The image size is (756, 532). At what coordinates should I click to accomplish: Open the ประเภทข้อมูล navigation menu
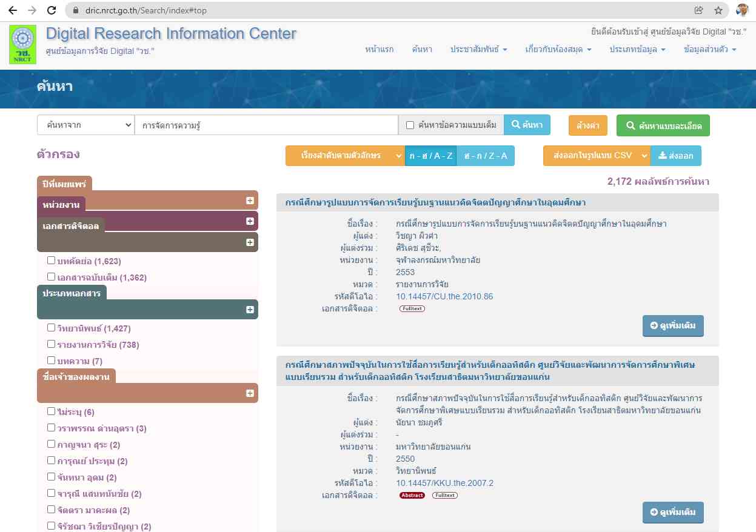pyautogui.click(x=637, y=49)
